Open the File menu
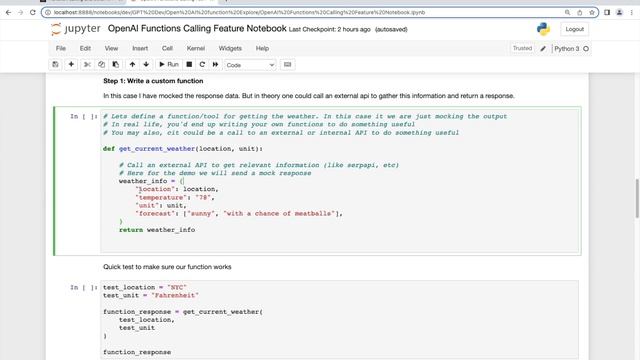This screenshot has width=640, height=360. click(61, 48)
